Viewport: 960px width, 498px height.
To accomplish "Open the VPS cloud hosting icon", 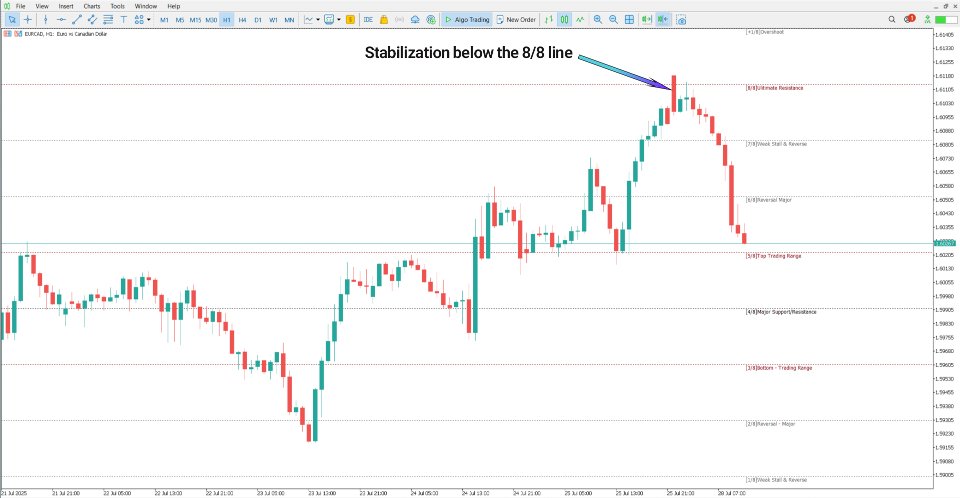I will 415,20.
